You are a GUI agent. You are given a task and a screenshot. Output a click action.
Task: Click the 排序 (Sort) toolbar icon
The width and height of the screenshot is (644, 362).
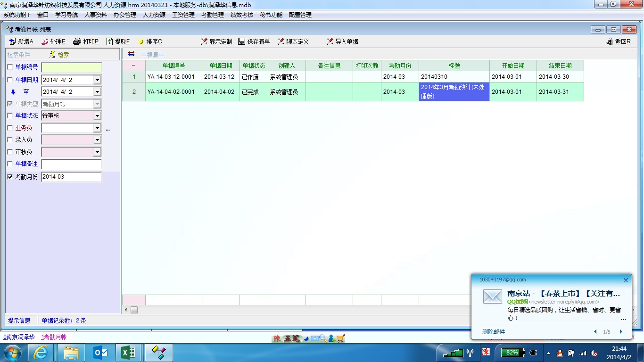tap(141, 41)
